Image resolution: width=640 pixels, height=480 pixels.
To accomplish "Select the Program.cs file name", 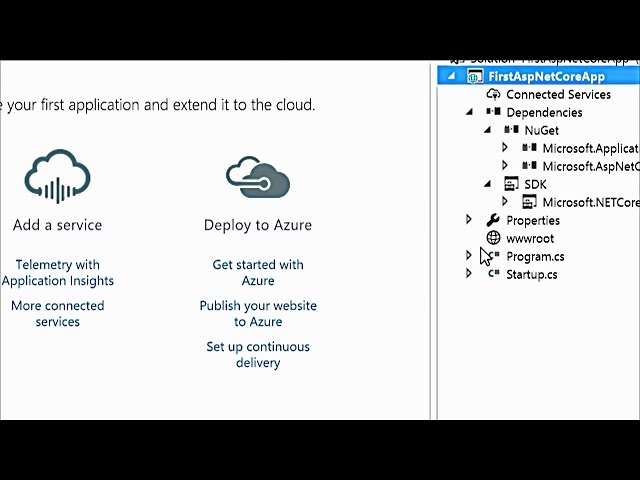I will tap(535, 257).
